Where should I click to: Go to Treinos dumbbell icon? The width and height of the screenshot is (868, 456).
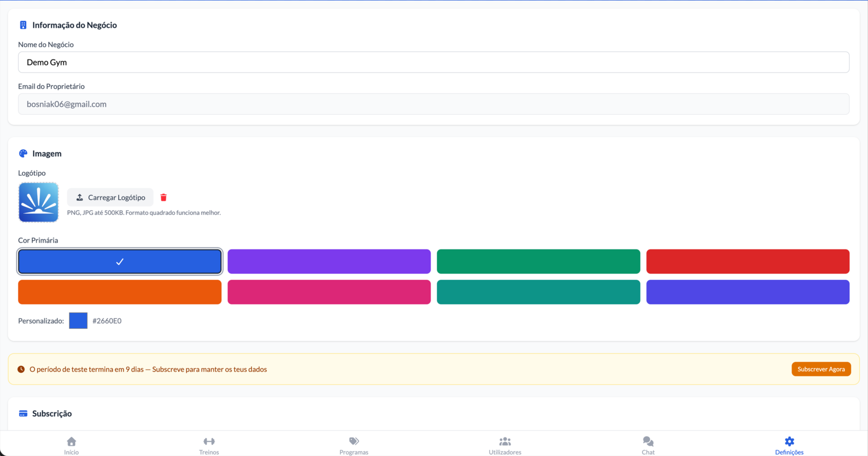209,442
